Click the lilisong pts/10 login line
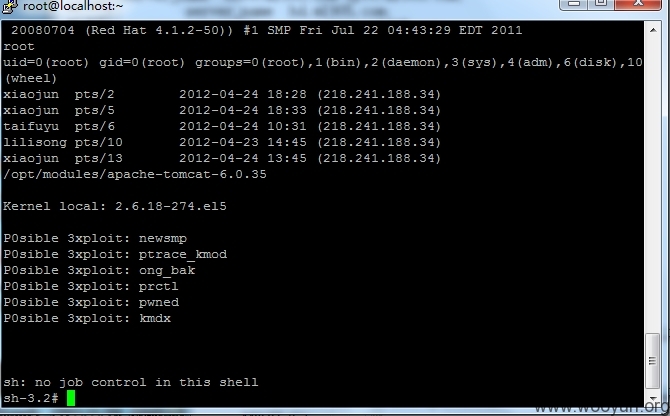 [x=222, y=142]
